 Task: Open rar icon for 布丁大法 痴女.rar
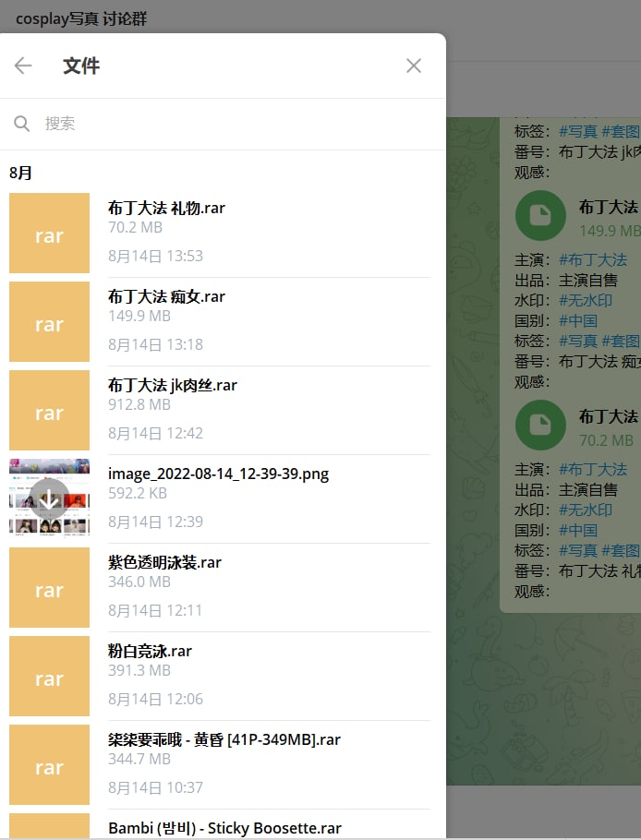[49, 322]
